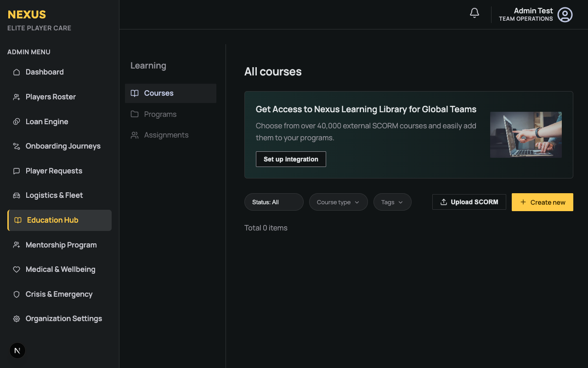Click the Learning panel heading
This screenshot has height=368, width=588.
click(148, 66)
